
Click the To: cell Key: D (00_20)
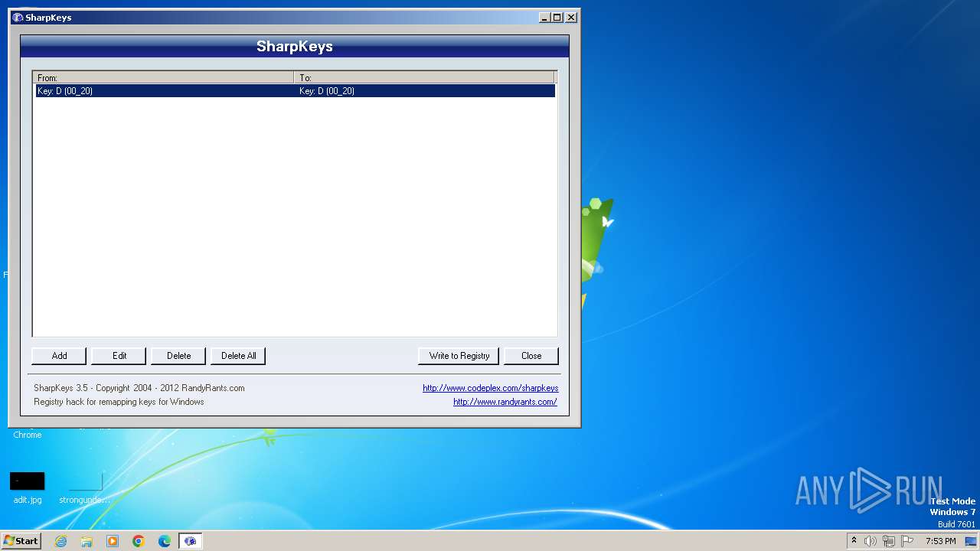point(327,91)
